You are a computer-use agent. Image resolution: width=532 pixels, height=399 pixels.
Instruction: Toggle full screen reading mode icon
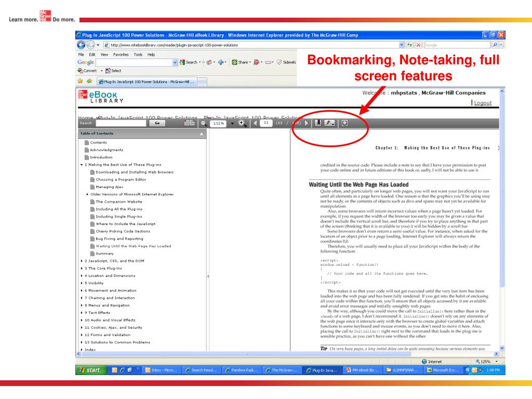[344, 123]
